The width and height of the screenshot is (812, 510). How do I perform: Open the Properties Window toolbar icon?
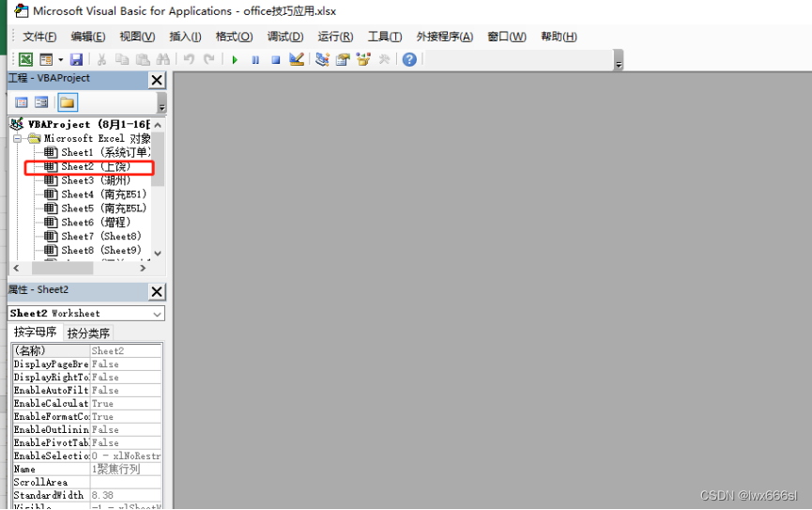[x=343, y=59]
